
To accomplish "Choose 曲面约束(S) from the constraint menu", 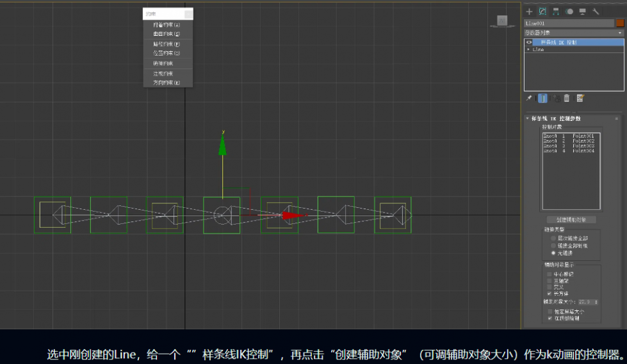I will pos(167,34).
